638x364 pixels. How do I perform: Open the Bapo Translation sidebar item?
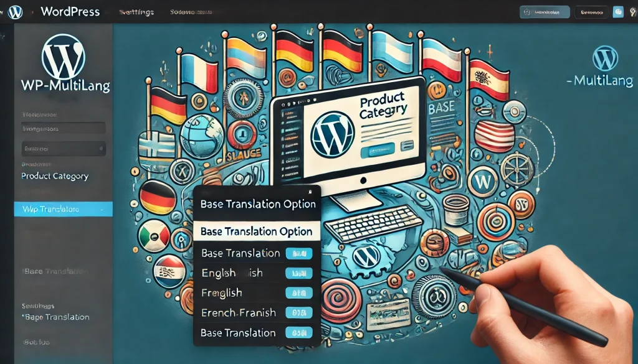pos(57,317)
